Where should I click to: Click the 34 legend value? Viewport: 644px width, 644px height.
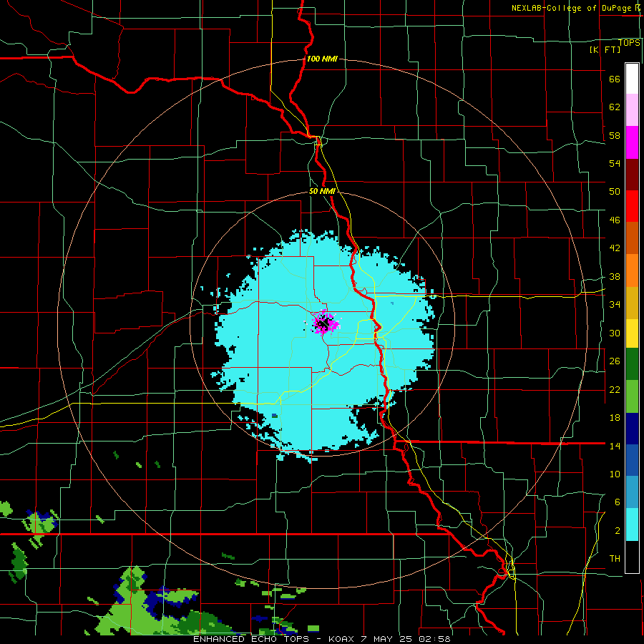(x=615, y=305)
